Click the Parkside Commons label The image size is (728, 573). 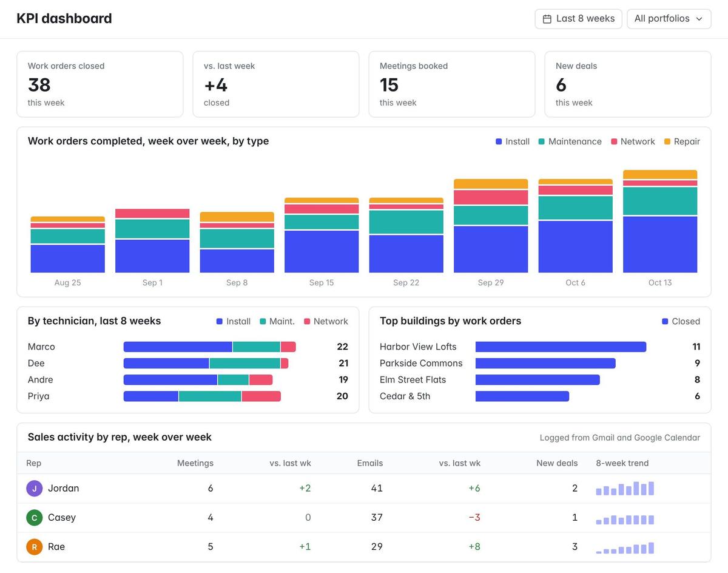(x=421, y=363)
